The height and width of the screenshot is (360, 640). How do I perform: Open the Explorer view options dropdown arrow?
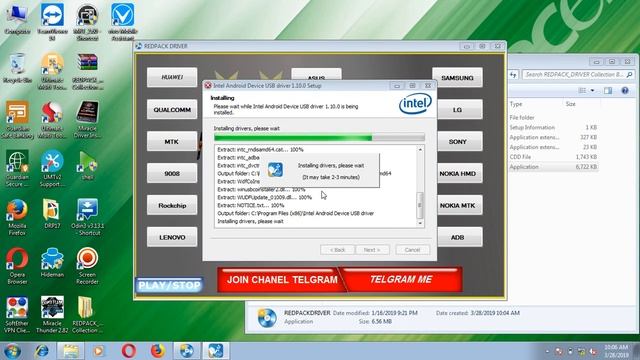pyautogui.click(x=592, y=91)
